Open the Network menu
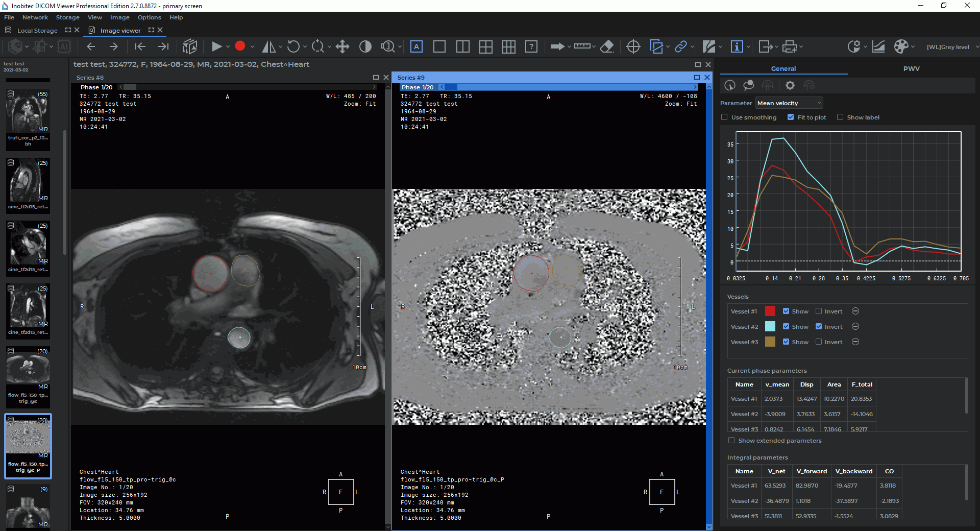Viewport: 980px width, 531px height. tap(35, 17)
